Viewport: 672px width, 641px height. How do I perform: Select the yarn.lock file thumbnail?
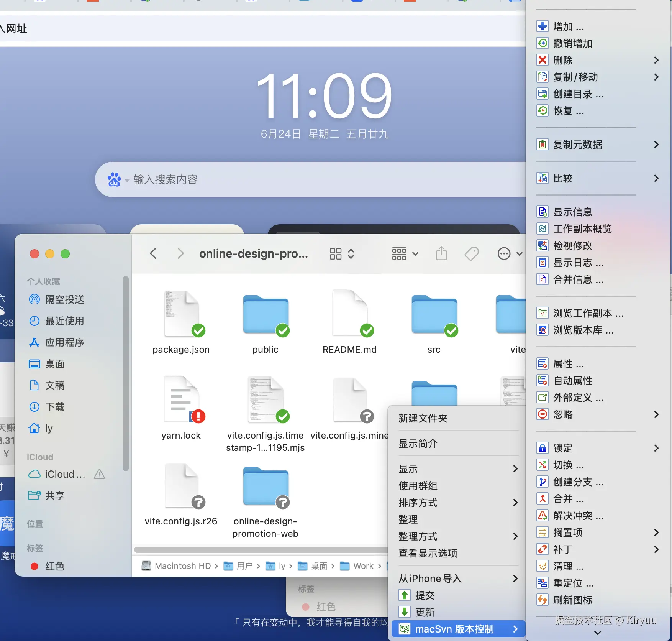click(x=181, y=399)
